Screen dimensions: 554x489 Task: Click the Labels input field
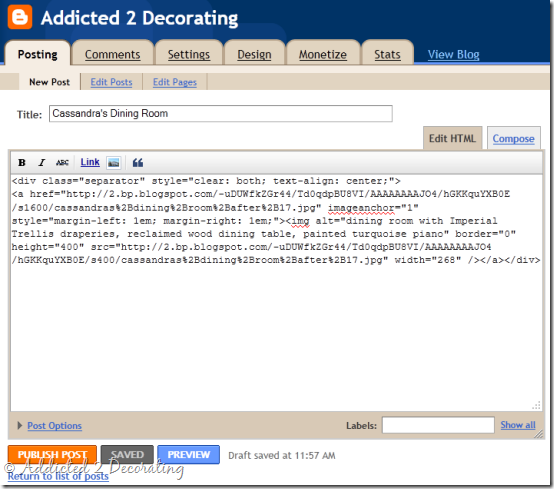point(438,425)
